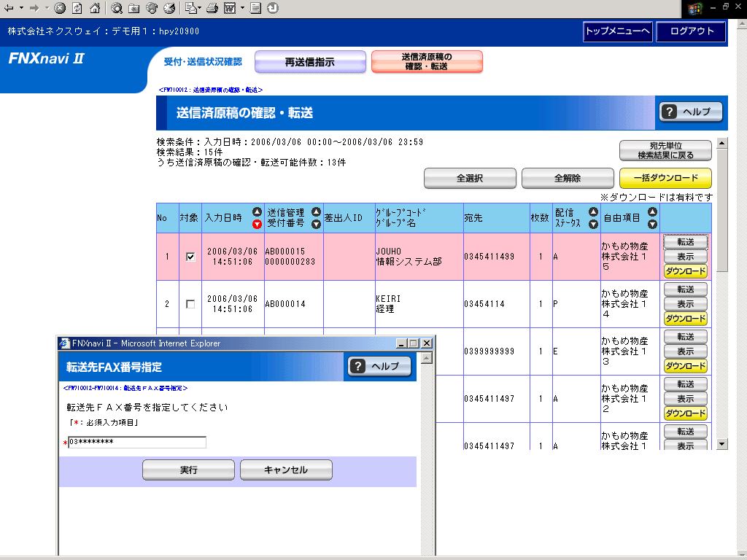Open the Back button history dropdown arrow
This screenshot has width=747, height=560.
(x=21, y=9)
